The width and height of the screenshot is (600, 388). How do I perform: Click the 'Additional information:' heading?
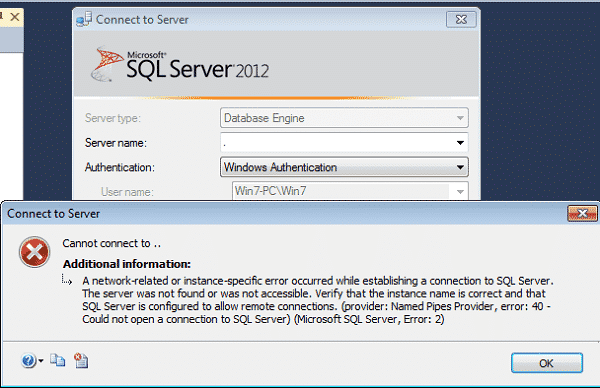point(127,264)
